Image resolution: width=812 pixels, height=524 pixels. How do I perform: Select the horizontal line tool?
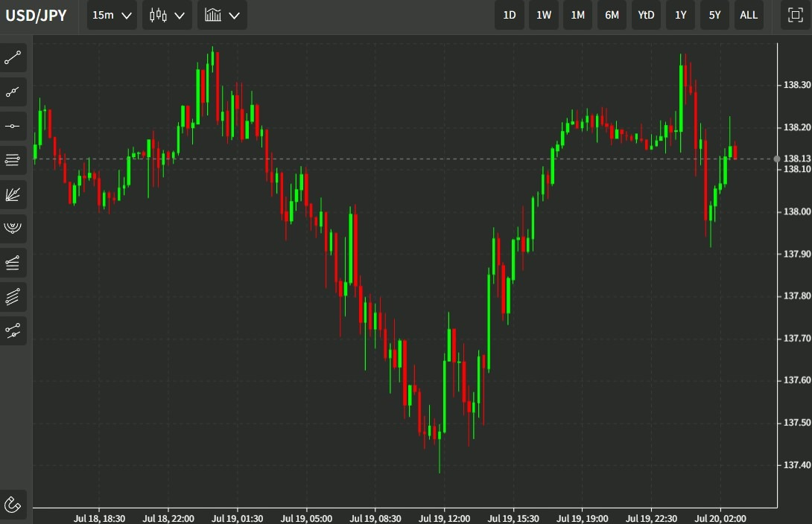coord(13,127)
